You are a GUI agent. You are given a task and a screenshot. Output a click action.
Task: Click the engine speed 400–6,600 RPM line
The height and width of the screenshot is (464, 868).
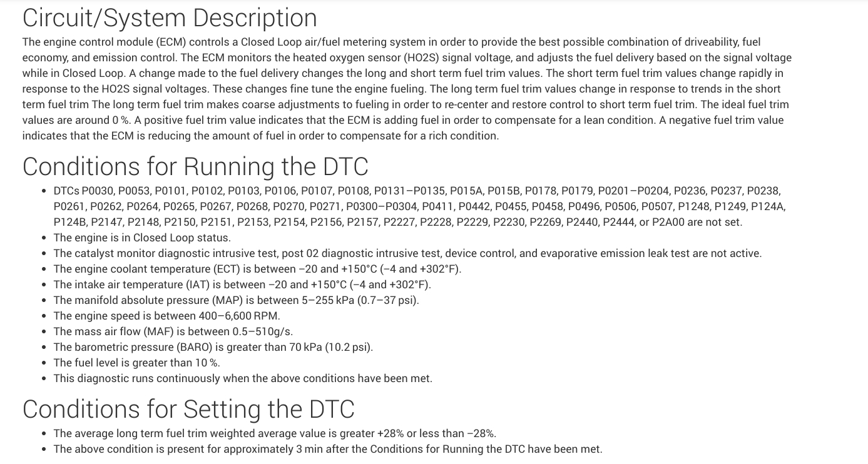[x=166, y=316]
